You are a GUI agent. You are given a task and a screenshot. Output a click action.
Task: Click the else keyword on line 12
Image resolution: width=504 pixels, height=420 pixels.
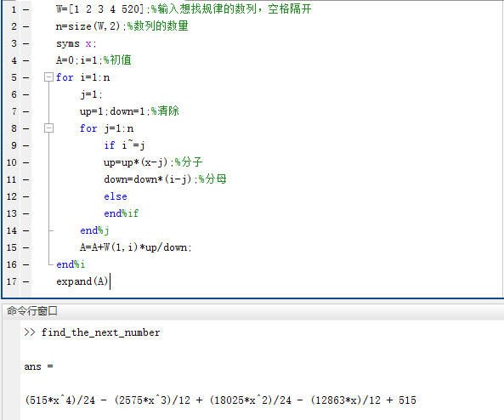click(116, 196)
